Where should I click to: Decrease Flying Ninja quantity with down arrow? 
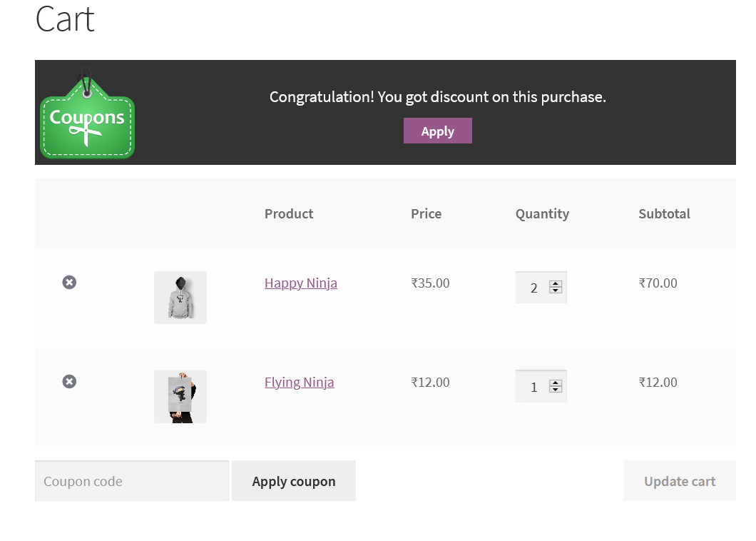555,390
